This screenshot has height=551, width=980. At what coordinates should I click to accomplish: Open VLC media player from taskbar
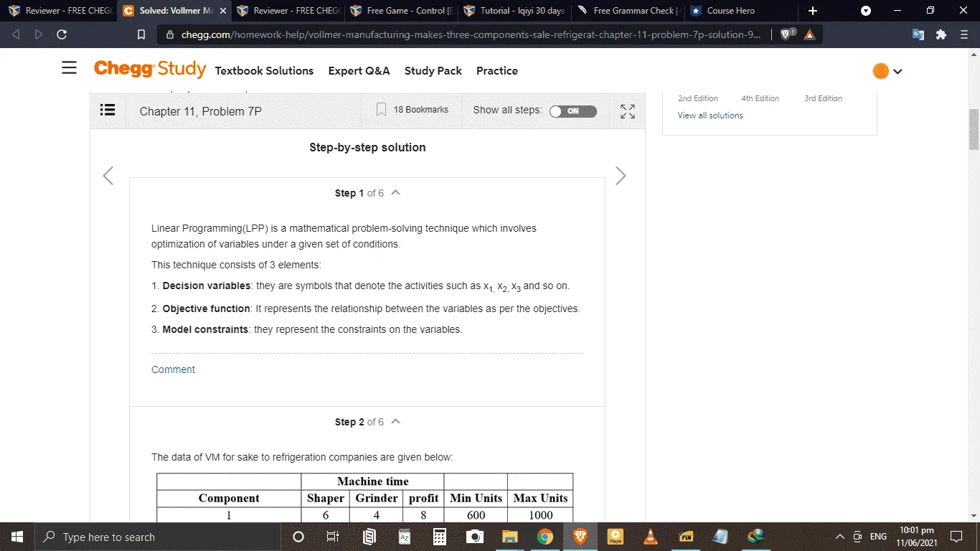pos(650,537)
